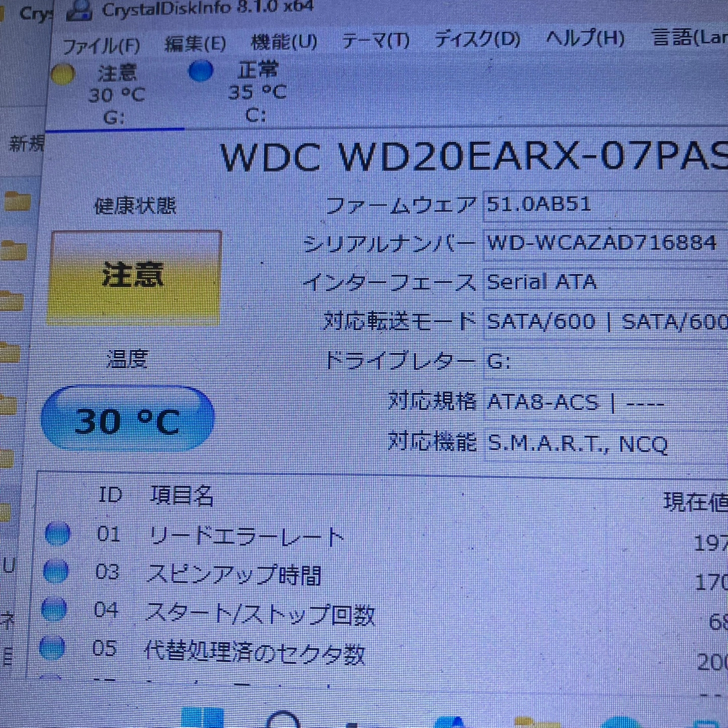The height and width of the screenshot is (728, 728).
Task: Open the ファイル(F) menu
Action: (x=101, y=46)
